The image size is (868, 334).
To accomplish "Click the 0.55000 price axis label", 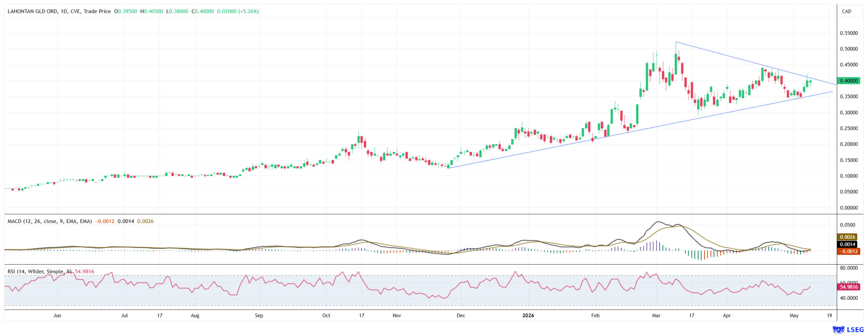I will pos(849,33).
